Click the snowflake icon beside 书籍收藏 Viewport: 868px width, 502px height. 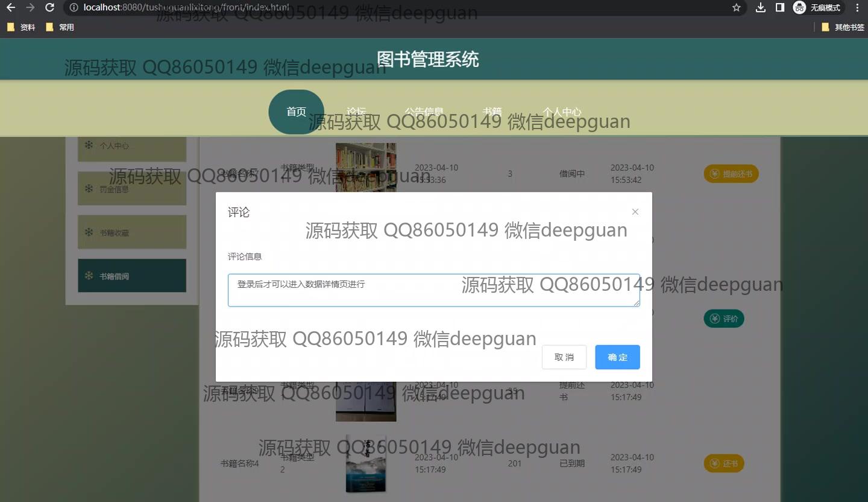[89, 232]
